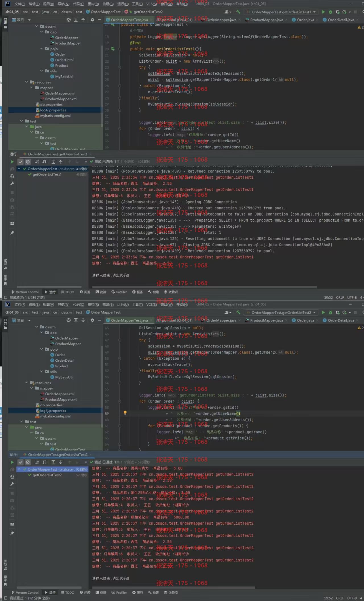Screen dimensions: 364x601
Task: Click CRLF line separator in bottom status bar
Action: [x=340, y=598]
